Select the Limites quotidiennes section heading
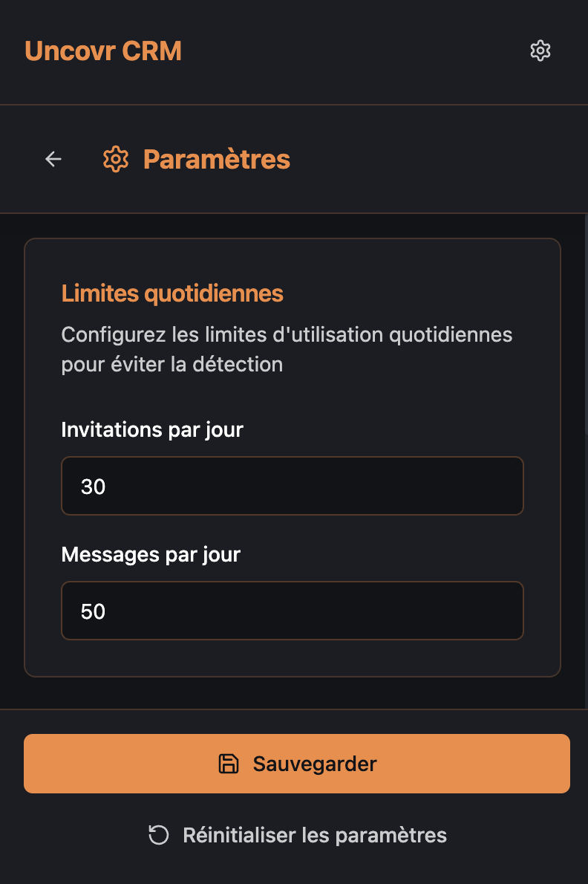588x884 pixels. [x=172, y=293]
